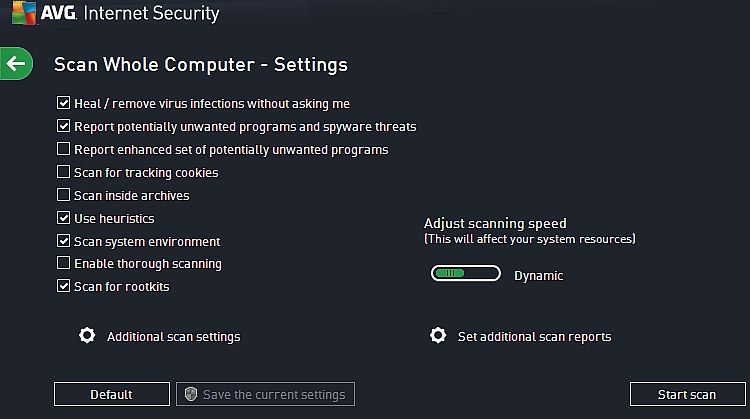Check the Scan inside archives box
This screenshot has width=750, height=419.
tap(63, 195)
